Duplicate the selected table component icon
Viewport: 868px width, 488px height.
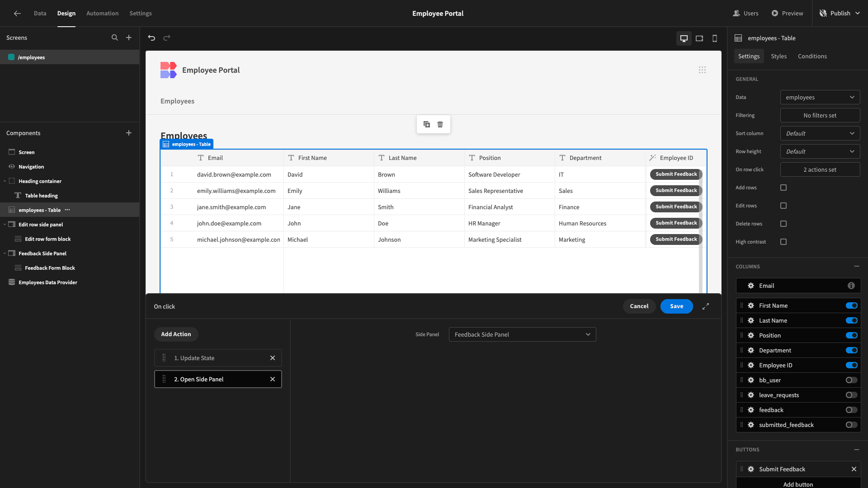point(427,124)
